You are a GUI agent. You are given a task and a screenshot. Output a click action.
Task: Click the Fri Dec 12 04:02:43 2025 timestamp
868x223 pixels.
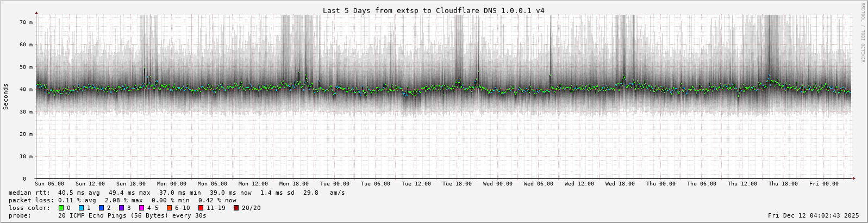(813, 216)
